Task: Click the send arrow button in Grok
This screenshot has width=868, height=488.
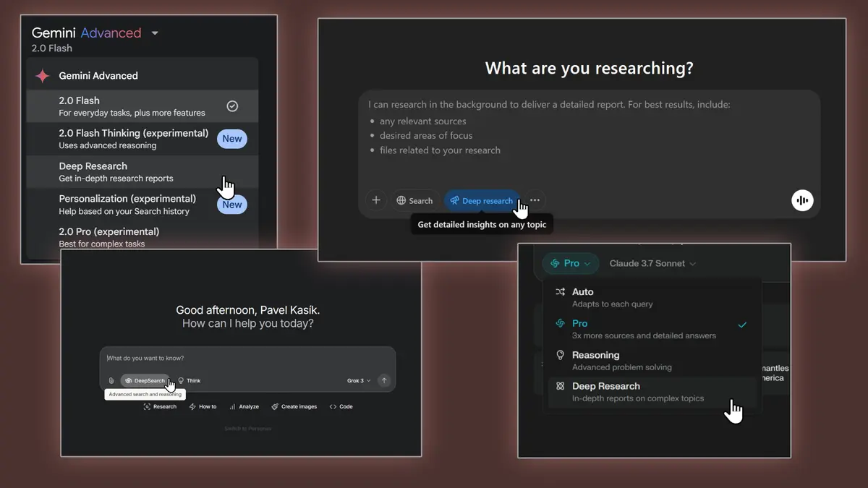Action: 384,381
